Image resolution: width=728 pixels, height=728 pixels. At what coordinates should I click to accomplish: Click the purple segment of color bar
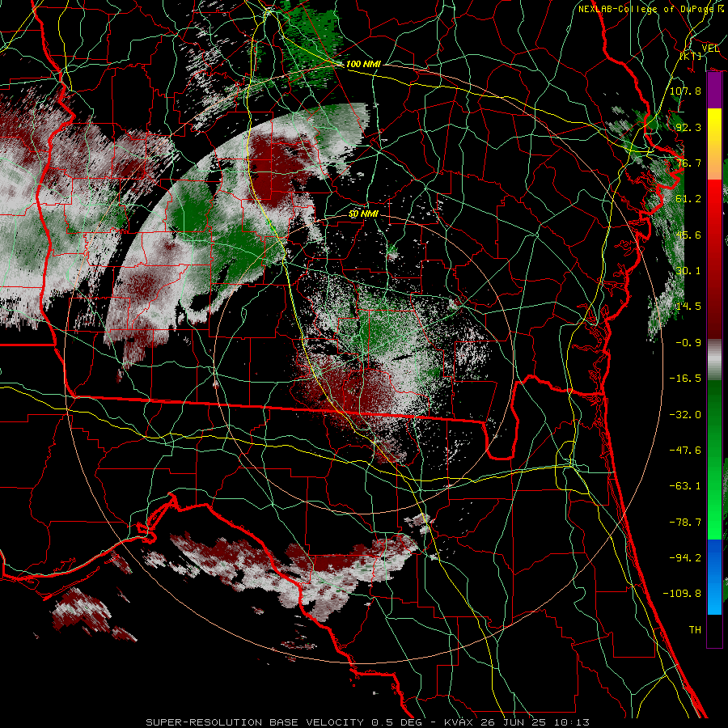pos(714,90)
